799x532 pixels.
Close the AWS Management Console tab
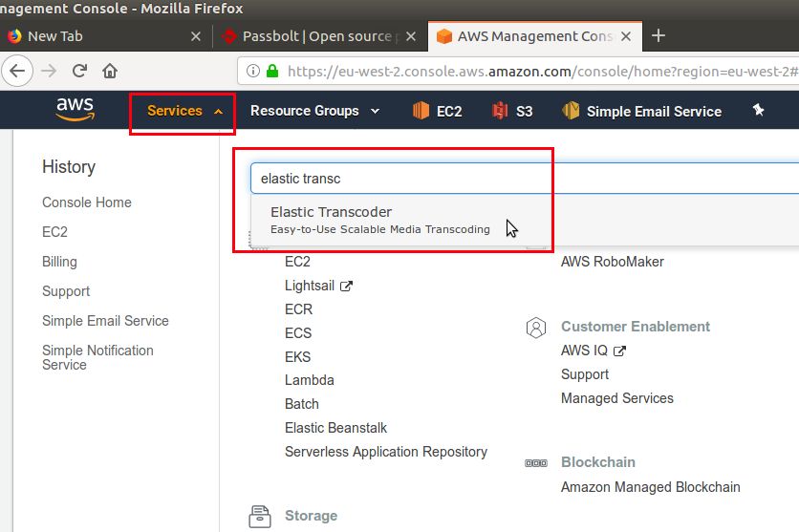click(x=626, y=36)
